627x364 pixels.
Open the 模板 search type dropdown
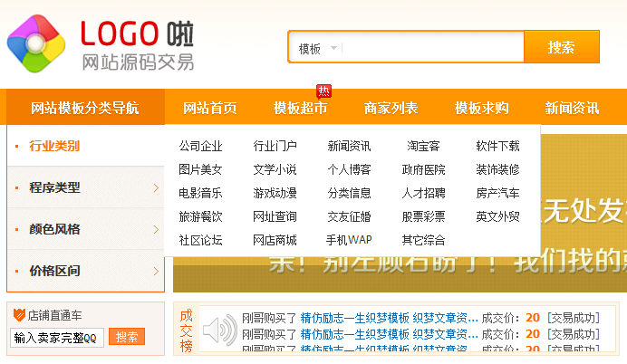point(317,48)
